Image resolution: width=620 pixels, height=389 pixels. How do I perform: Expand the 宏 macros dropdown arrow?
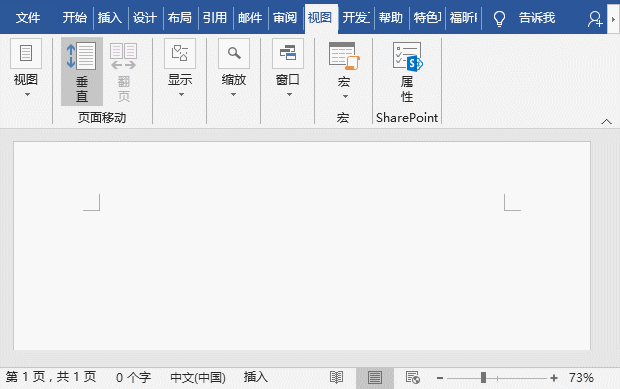click(x=345, y=96)
